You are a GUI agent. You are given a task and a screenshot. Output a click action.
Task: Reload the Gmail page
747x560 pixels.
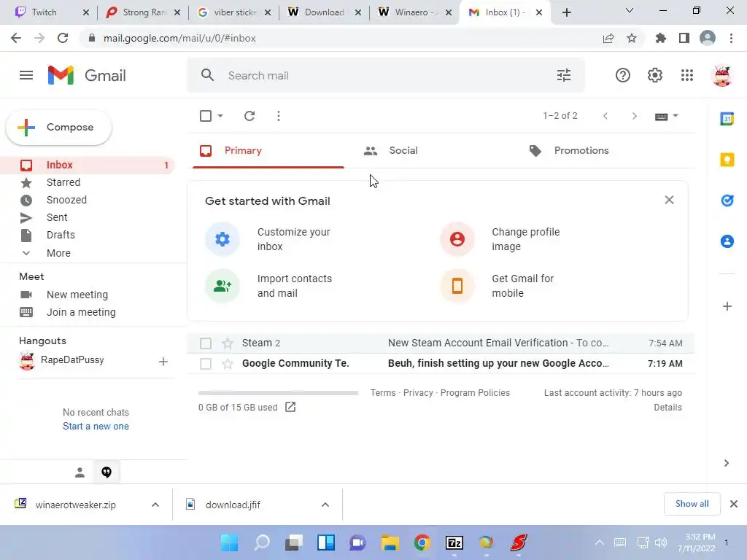point(63,38)
